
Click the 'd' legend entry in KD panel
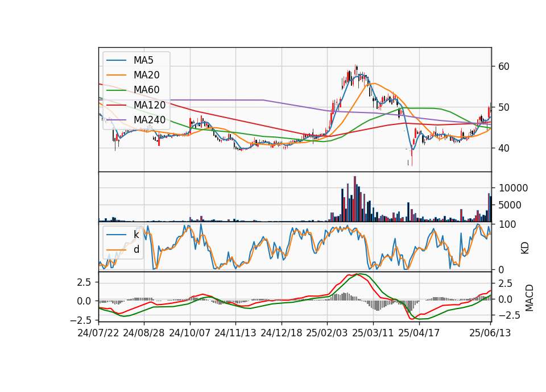(136, 249)
